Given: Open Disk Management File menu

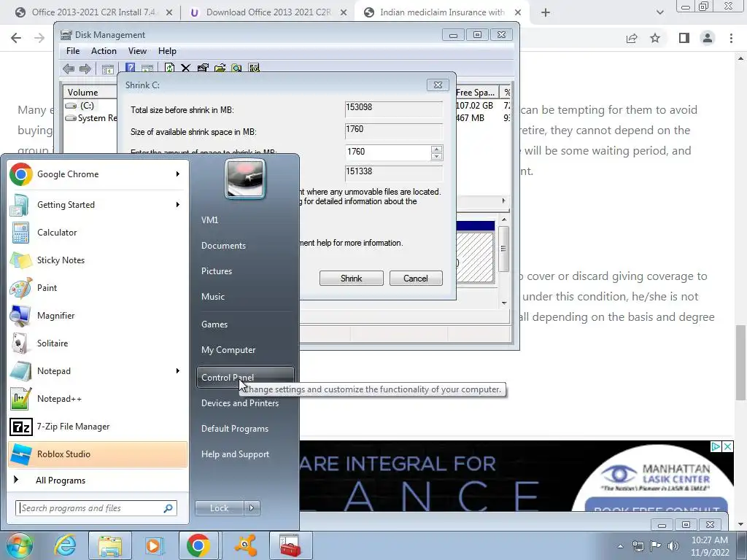Looking at the screenshot, I should point(73,51).
